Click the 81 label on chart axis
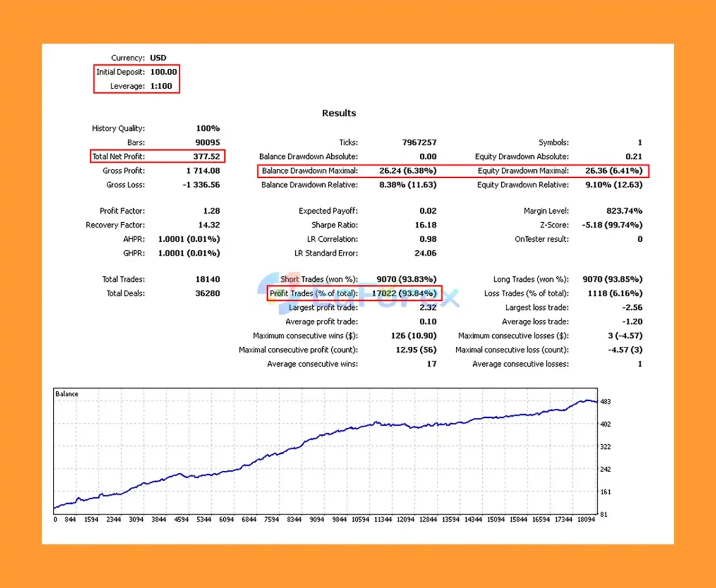The width and height of the screenshot is (716, 588). [604, 514]
